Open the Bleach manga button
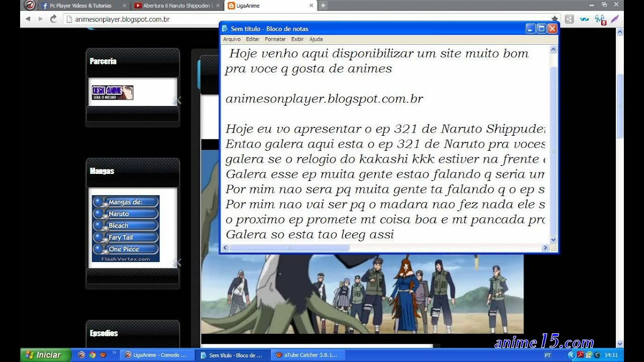The height and width of the screenshot is (362, 644). pos(126,225)
